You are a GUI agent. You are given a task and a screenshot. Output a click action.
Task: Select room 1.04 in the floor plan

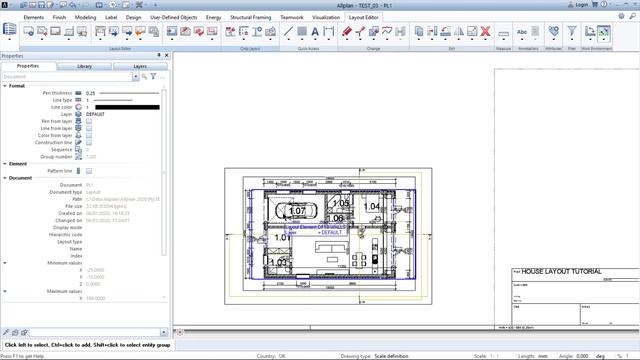(x=371, y=207)
